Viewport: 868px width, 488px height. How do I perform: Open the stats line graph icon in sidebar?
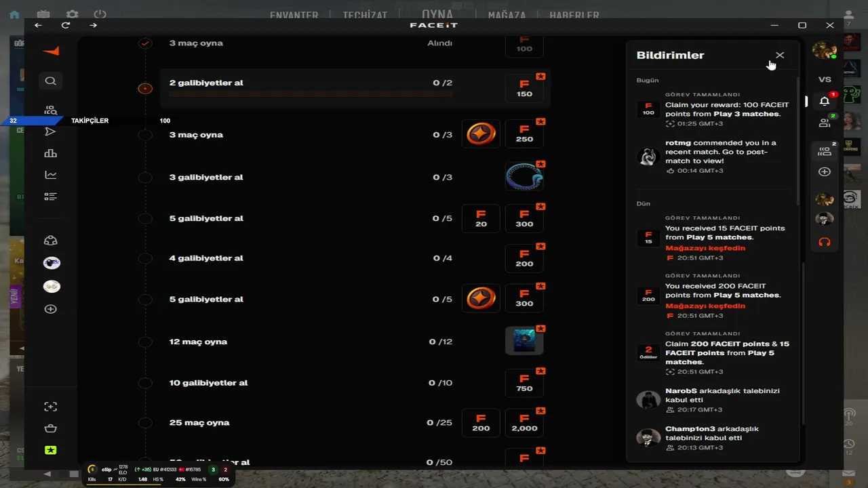[x=50, y=175]
